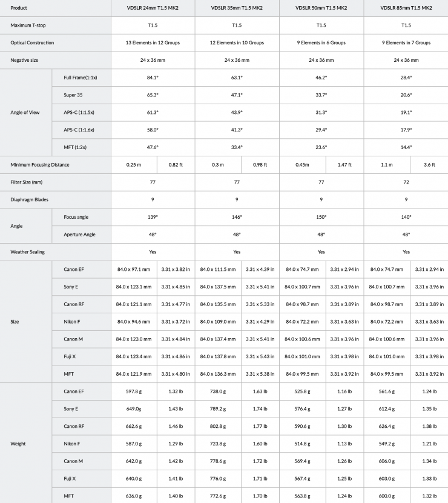Select the VDSLR 85mm T1.5 MK2 header
Viewport: 448px width, 503px height.
[406, 8]
